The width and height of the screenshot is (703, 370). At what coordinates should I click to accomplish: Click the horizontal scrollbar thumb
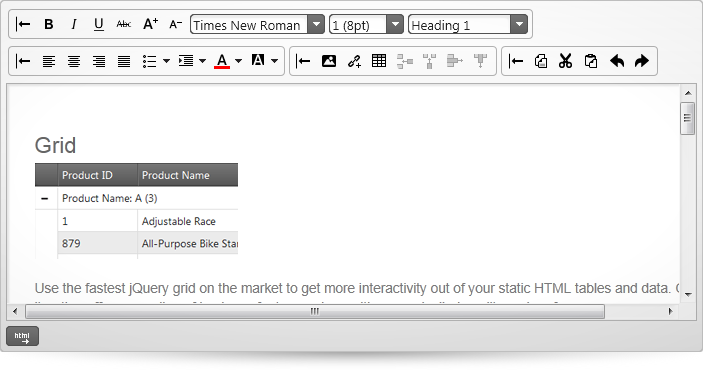pos(315,311)
